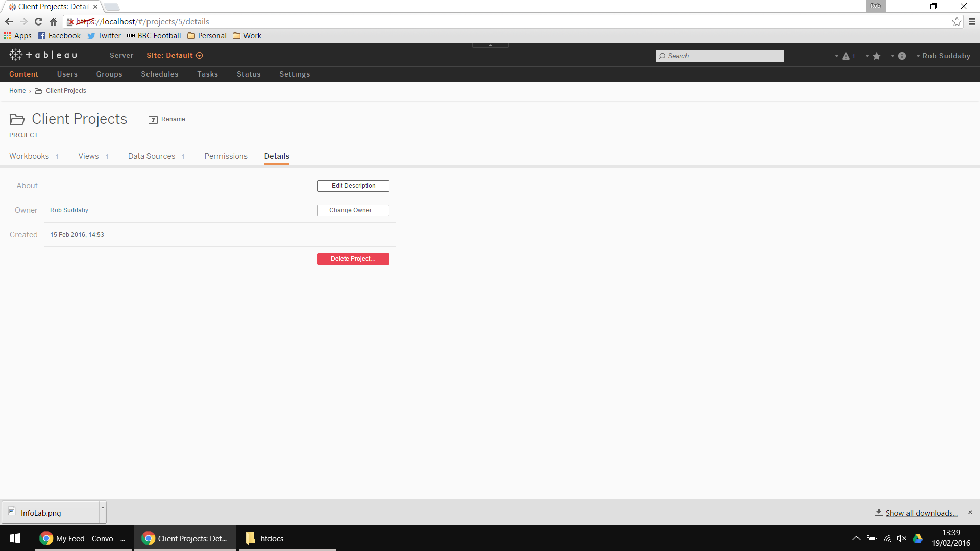Open the Schedules menu item
Screen dimensions: 980x551
[x=159, y=74]
